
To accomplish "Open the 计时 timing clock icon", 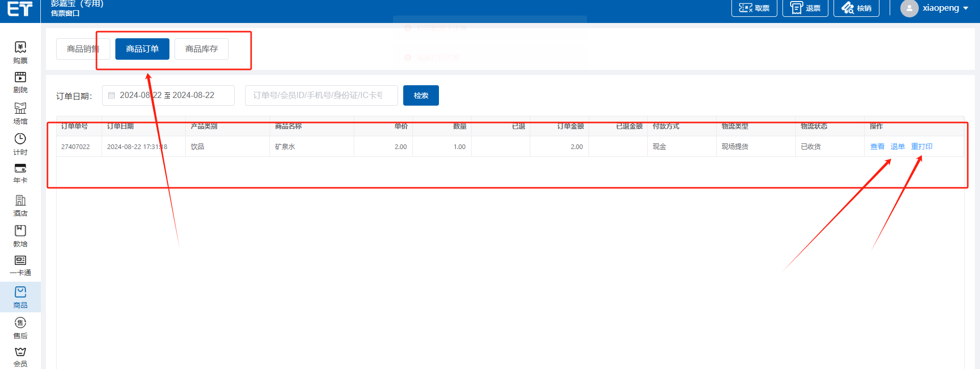I will (20, 139).
